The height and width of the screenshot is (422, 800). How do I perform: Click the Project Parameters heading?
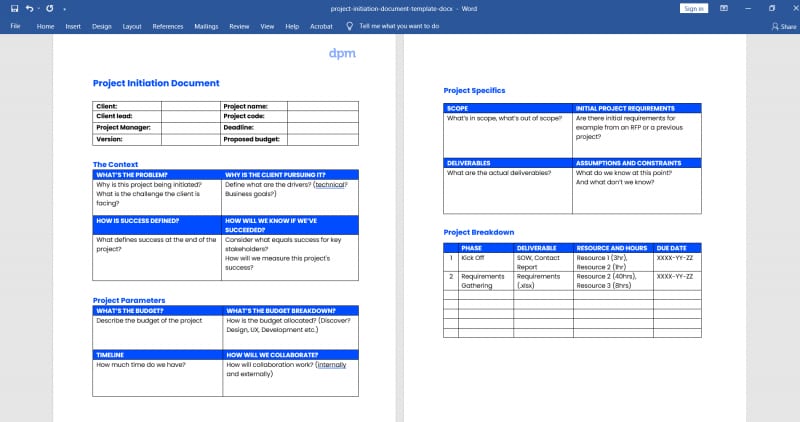(x=129, y=301)
